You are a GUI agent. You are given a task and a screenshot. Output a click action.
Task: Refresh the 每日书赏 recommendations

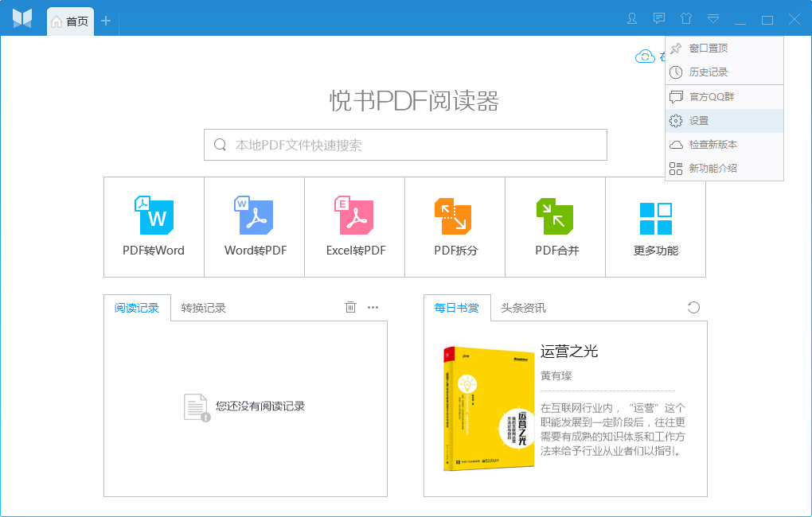pos(693,306)
